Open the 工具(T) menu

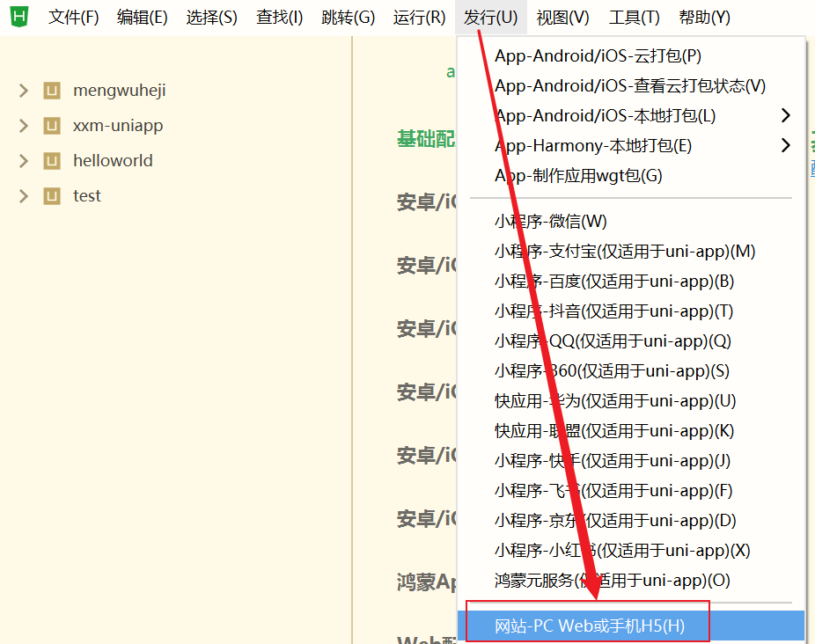pos(634,17)
